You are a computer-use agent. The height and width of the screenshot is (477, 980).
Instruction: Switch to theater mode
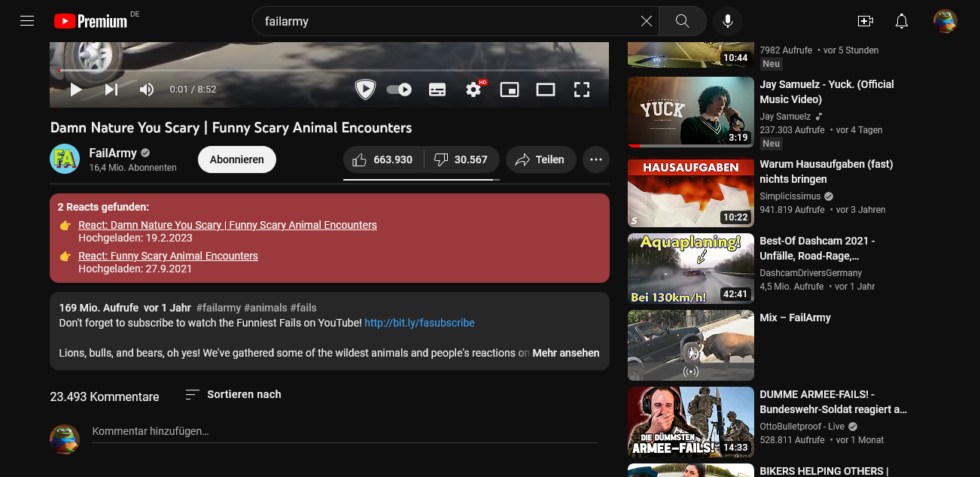click(x=546, y=90)
